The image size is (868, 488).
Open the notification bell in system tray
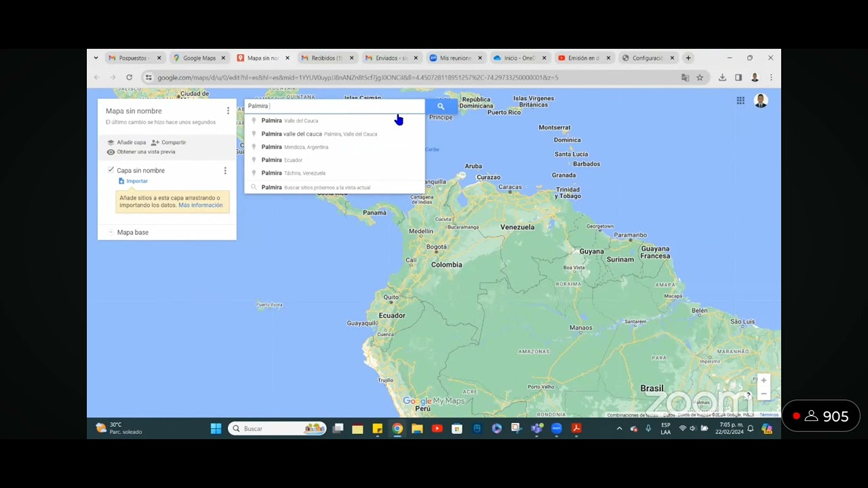coord(751,428)
